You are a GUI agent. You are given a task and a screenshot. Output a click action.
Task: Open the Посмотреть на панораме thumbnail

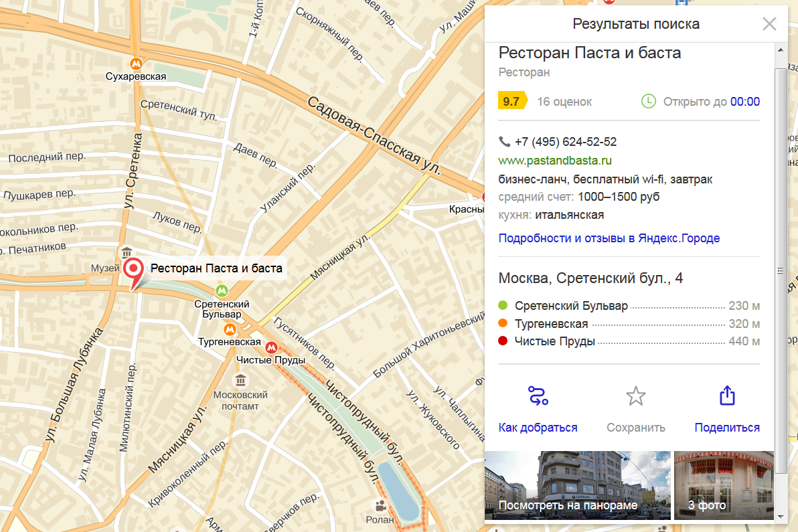pyautogui.click(x=577, y=485)
